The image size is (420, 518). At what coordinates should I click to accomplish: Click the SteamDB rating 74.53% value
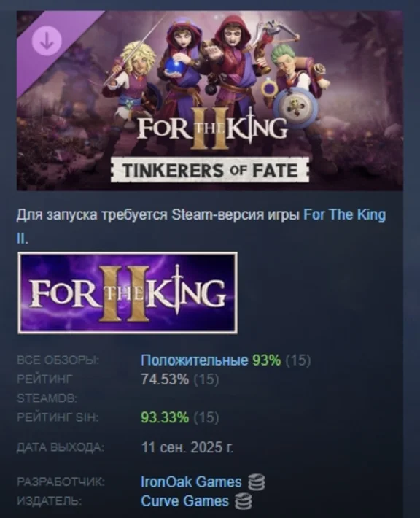click(x=165, y=379)
